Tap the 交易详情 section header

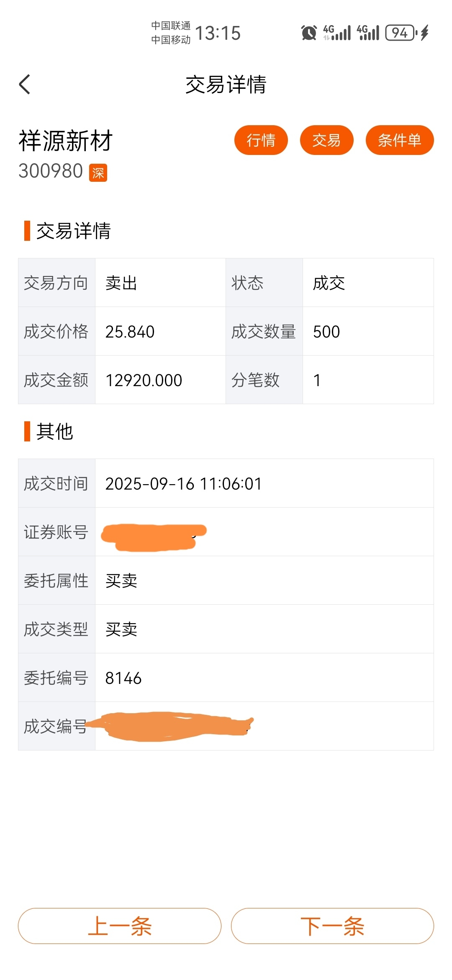click(73, 231)
